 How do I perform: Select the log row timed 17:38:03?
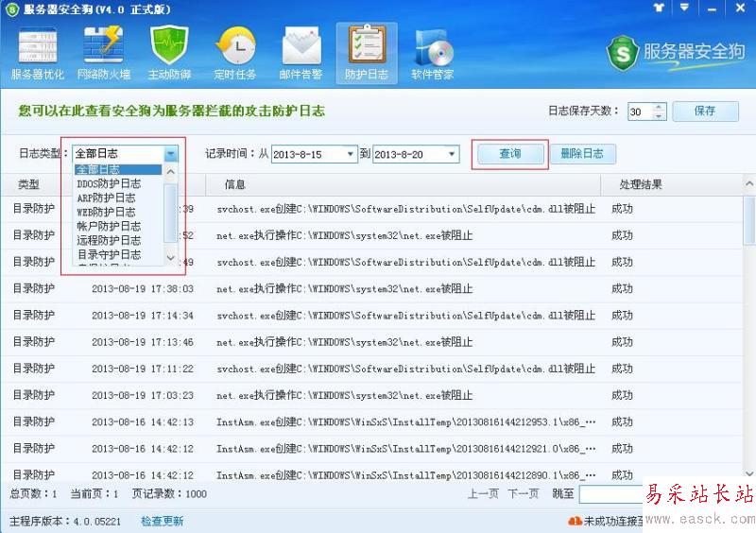tap(371, 288)
